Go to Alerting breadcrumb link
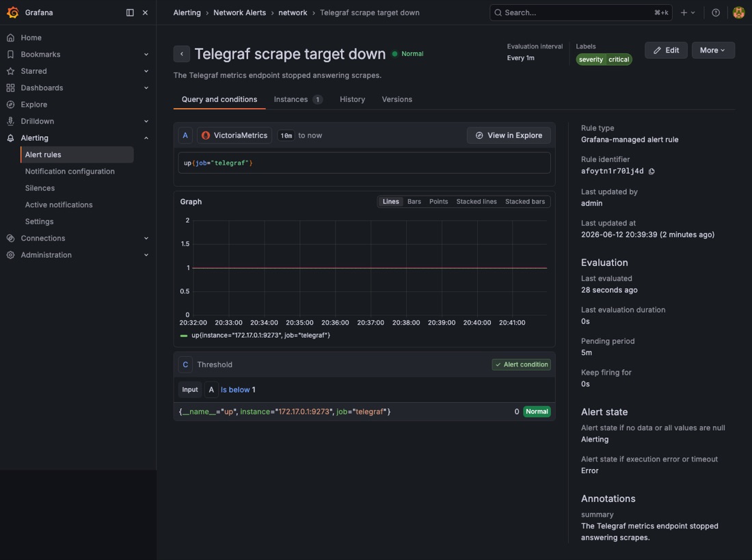 187,12
